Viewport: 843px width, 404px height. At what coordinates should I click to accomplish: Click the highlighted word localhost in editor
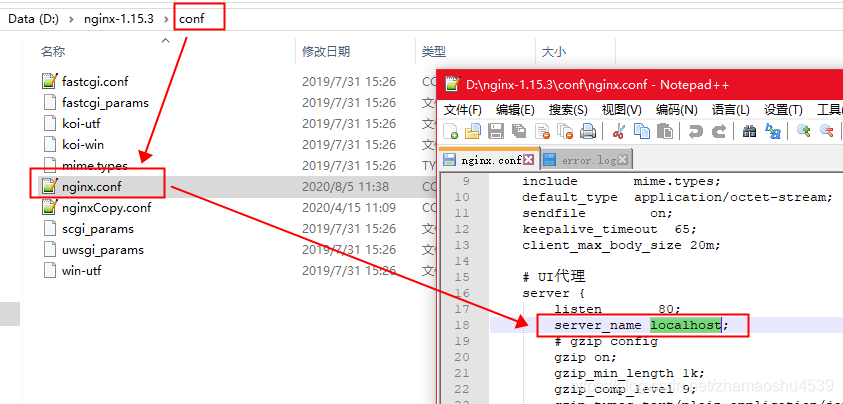[685, 325]
